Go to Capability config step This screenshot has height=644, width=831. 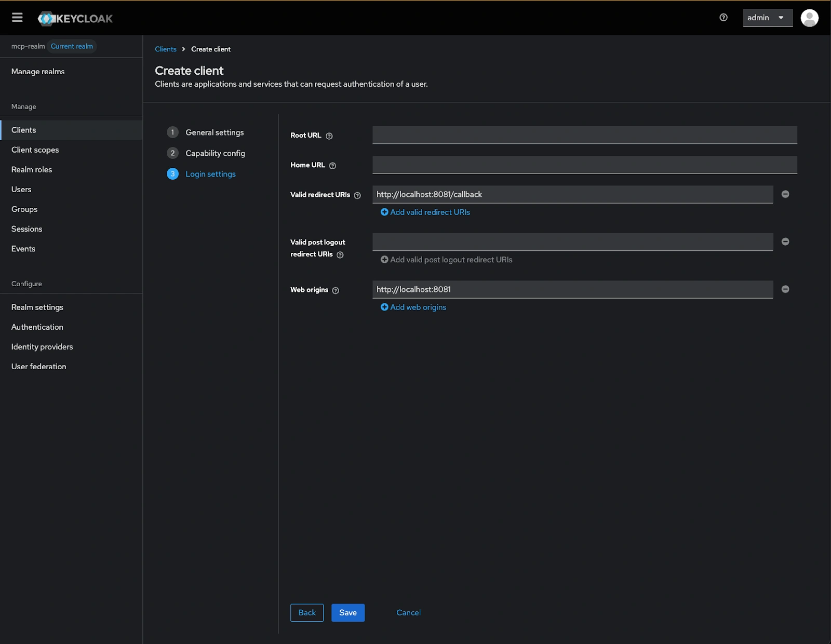pos(206,153)
